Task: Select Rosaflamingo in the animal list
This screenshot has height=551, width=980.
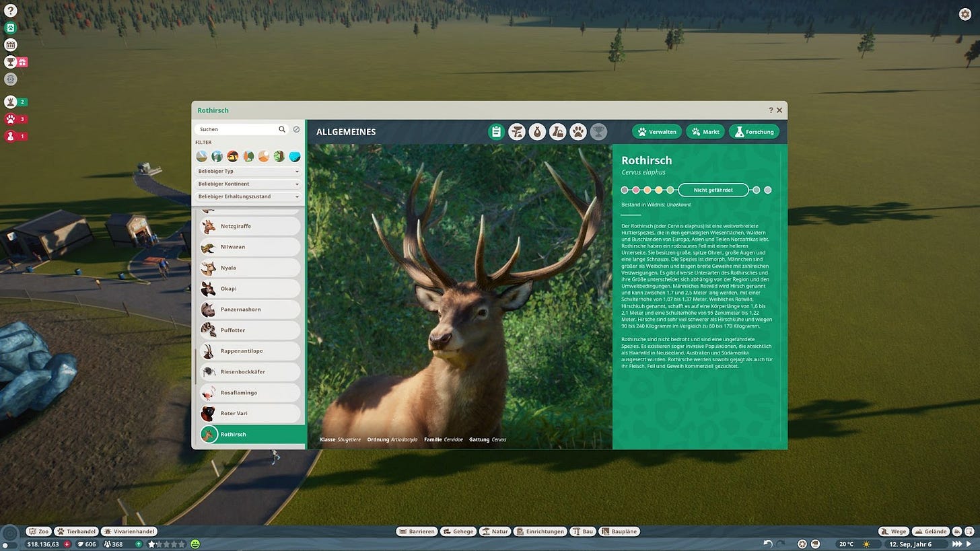Action: point(250,393)
